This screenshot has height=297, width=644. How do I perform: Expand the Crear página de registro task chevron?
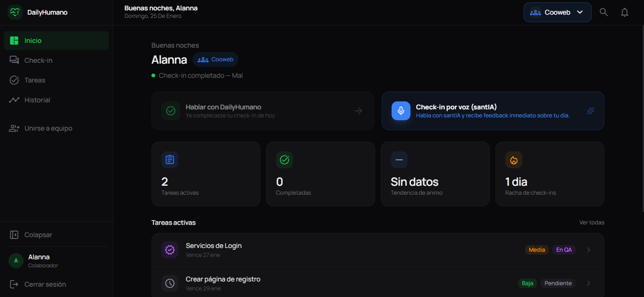[588, 283]
